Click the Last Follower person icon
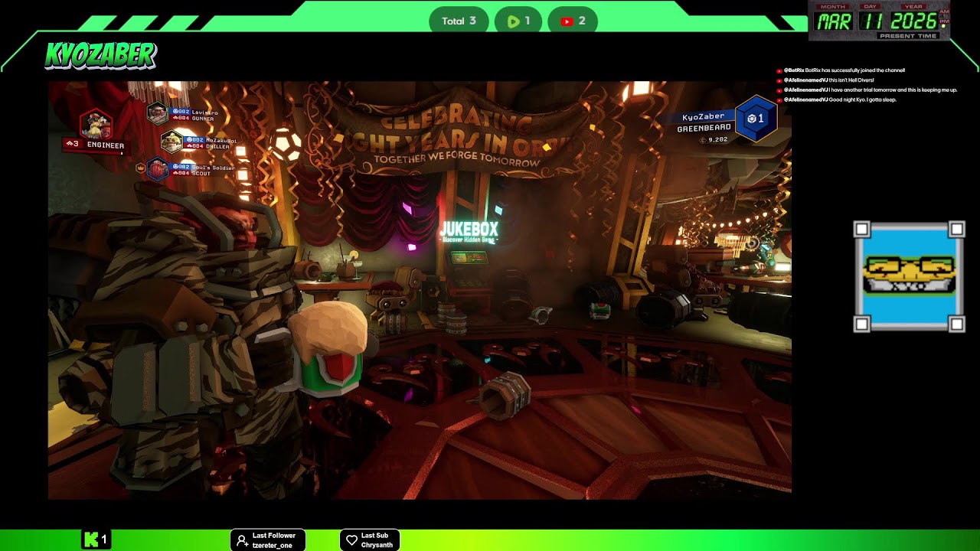 pyautogui.click(x=242, y=540)
